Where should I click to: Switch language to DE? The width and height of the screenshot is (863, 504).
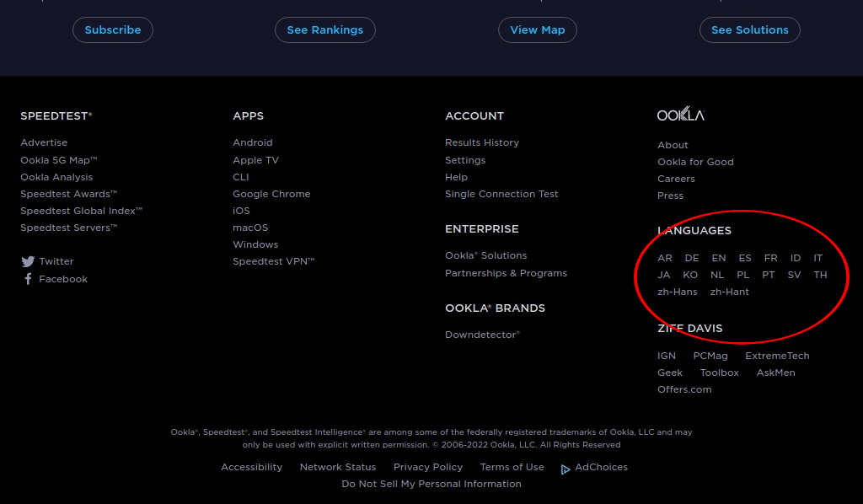click(x=692, y=258)
